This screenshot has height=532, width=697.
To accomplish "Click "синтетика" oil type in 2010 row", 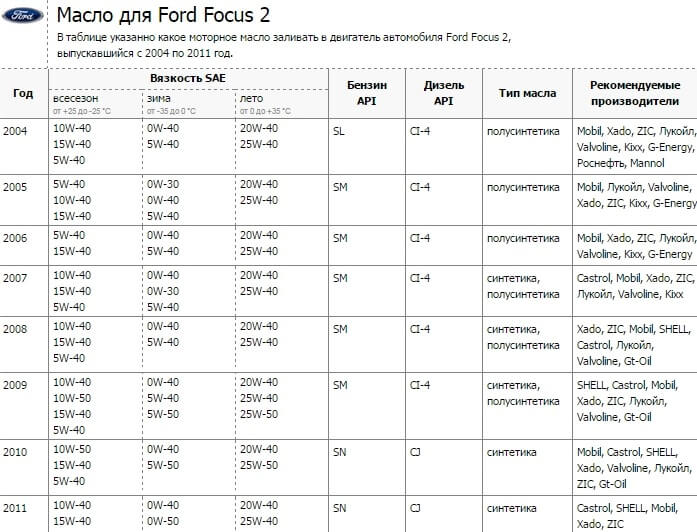I will pyautogui.click(x=512, y=450).
